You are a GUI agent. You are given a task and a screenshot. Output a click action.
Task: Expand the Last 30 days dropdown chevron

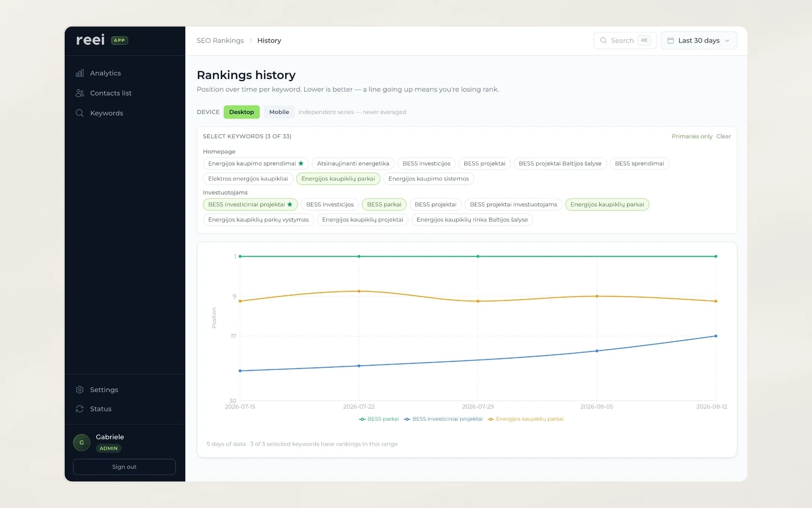tap(727, 41)
